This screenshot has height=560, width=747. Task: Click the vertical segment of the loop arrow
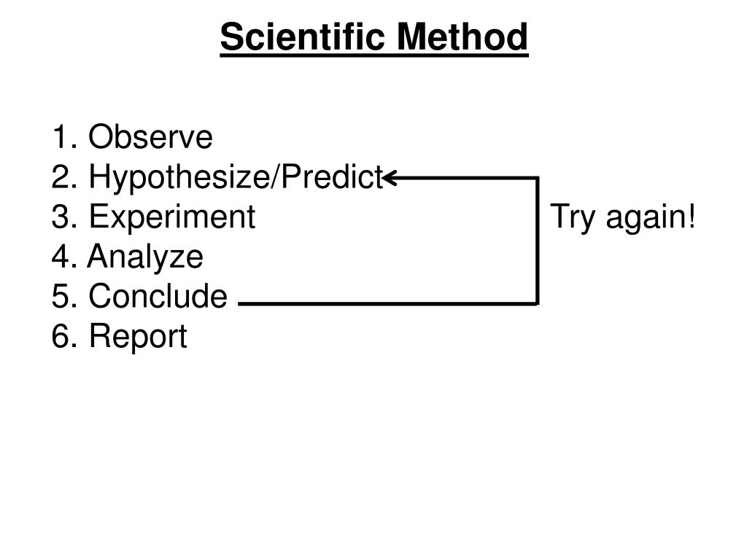coord(538,241)
